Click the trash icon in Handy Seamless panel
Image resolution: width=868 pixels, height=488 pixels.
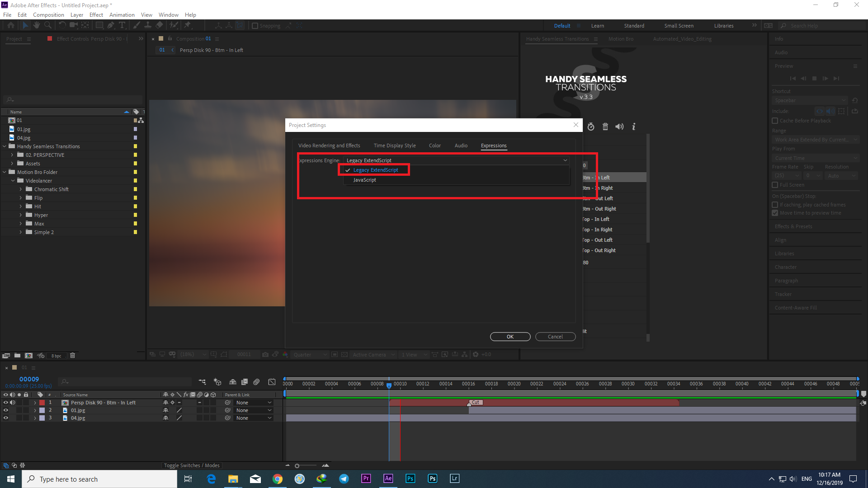[605, 127]
